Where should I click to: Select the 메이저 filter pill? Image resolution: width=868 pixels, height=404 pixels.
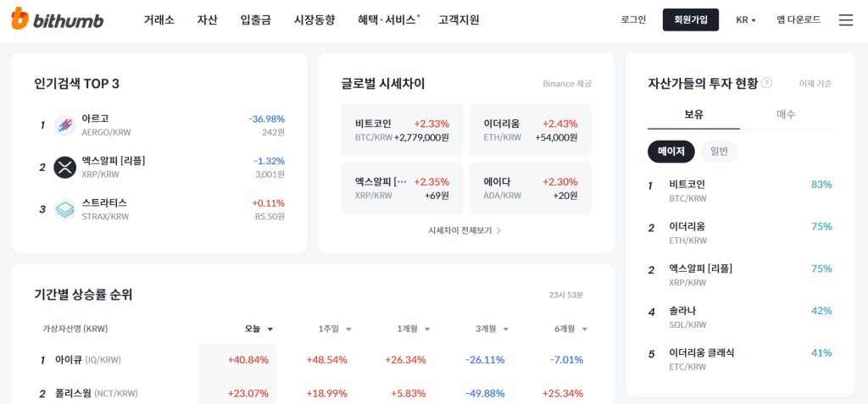pos(670,152)
